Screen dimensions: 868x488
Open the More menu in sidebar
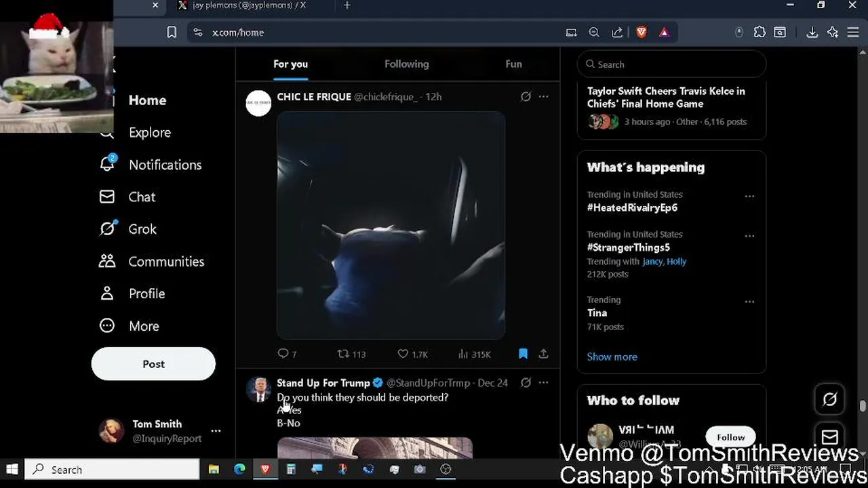(x=144, y=326)
